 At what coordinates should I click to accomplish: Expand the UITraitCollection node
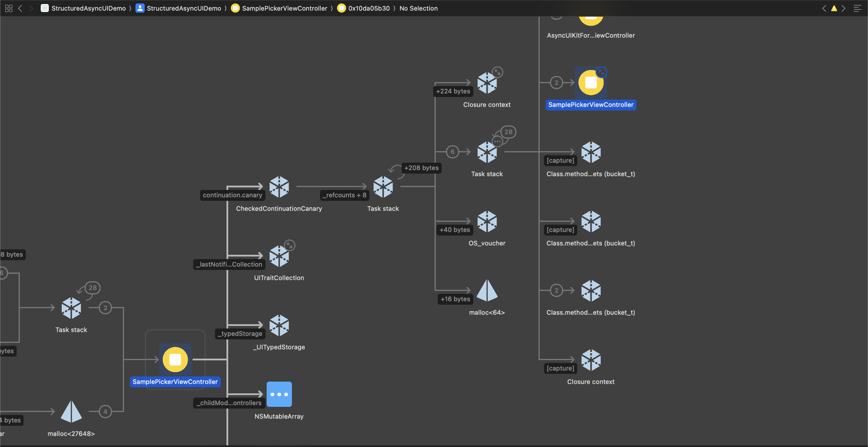(289, 245)
